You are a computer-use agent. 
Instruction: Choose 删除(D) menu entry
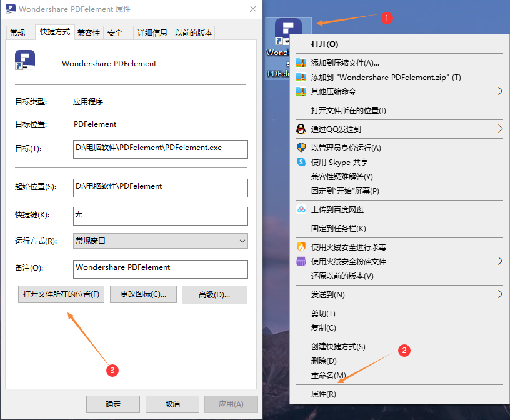(399, 361)
